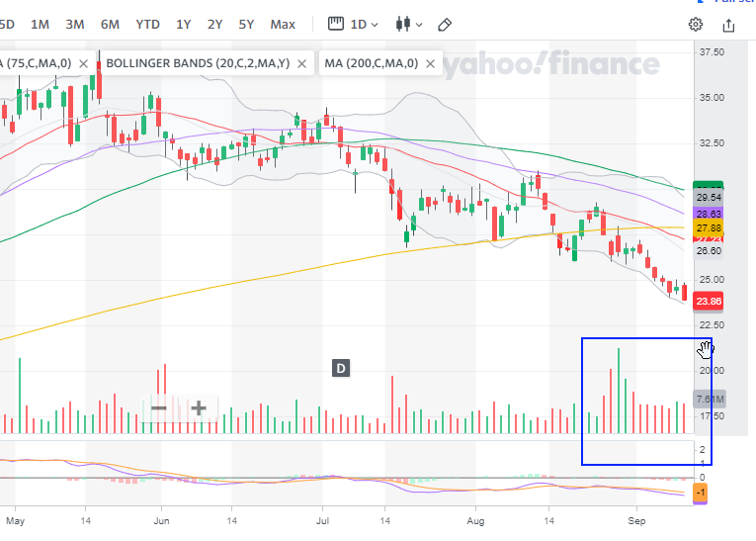Switch chart to 2Y range
Screen dimensions: 756x541
coord(214,24)
